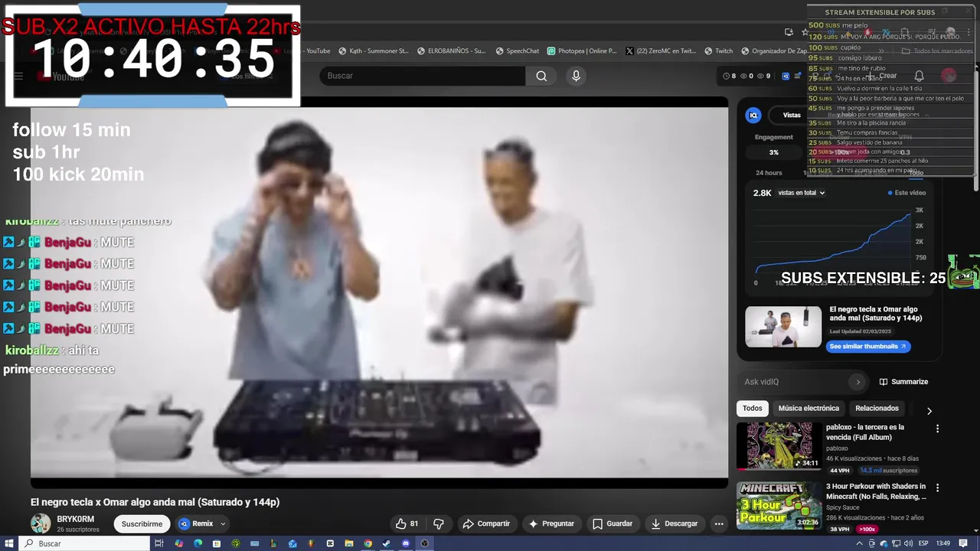Show hidden system tray icons chevron

coord(860,543)
